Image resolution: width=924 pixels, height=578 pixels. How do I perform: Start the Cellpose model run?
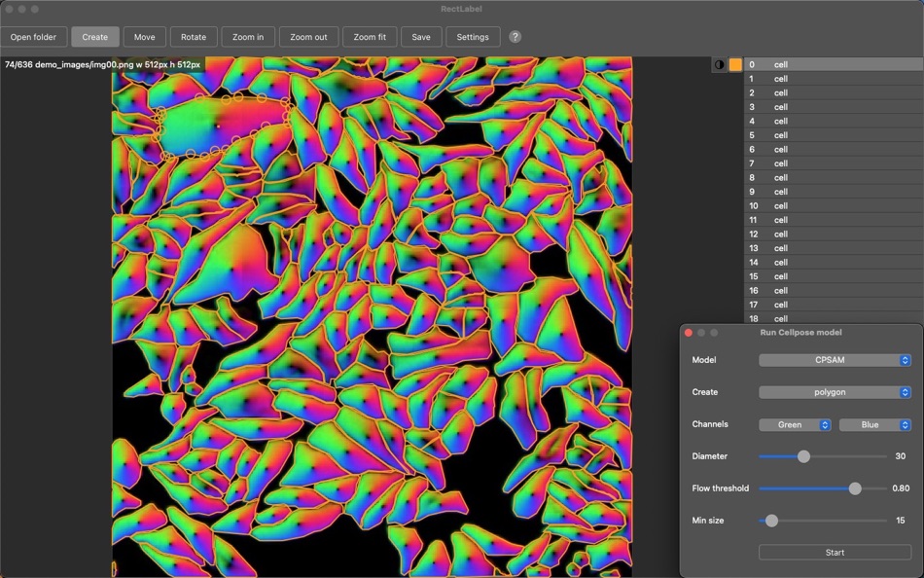coord(835,553)
